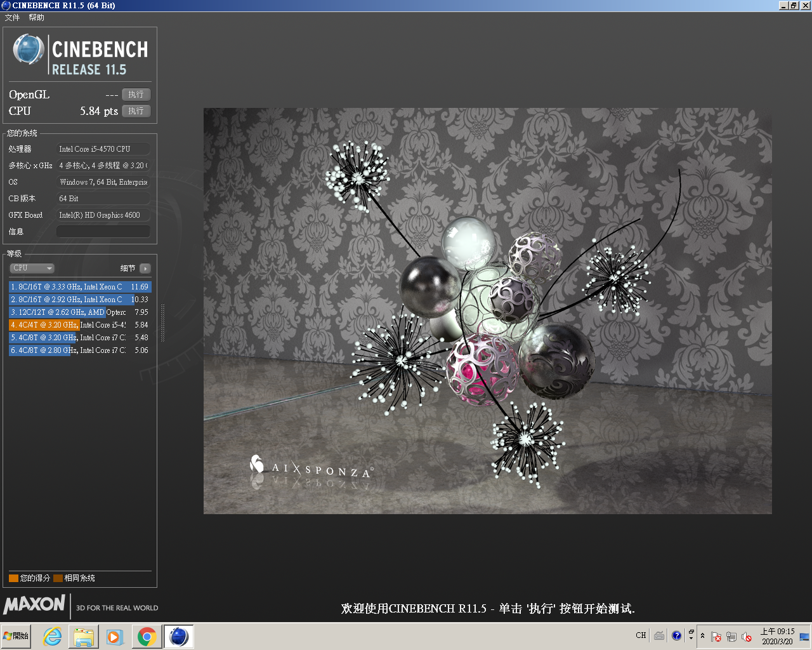Open the Windows 開始 Start button
This screenshot has width=812, height=650.
click(x=16, y=636)
